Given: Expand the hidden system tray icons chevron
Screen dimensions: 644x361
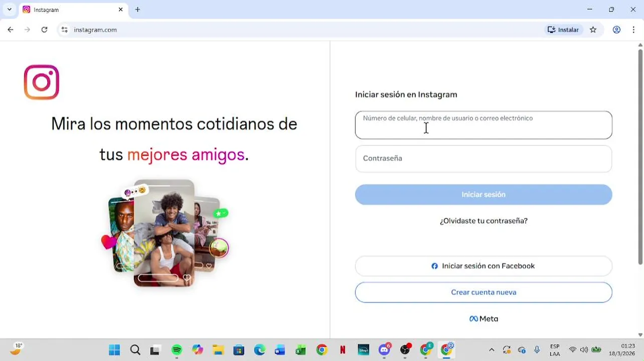Looking at the screenshot, I should (x=492, y=350).
